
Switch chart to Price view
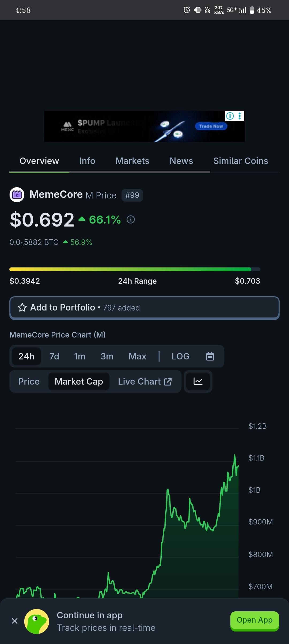29,381
